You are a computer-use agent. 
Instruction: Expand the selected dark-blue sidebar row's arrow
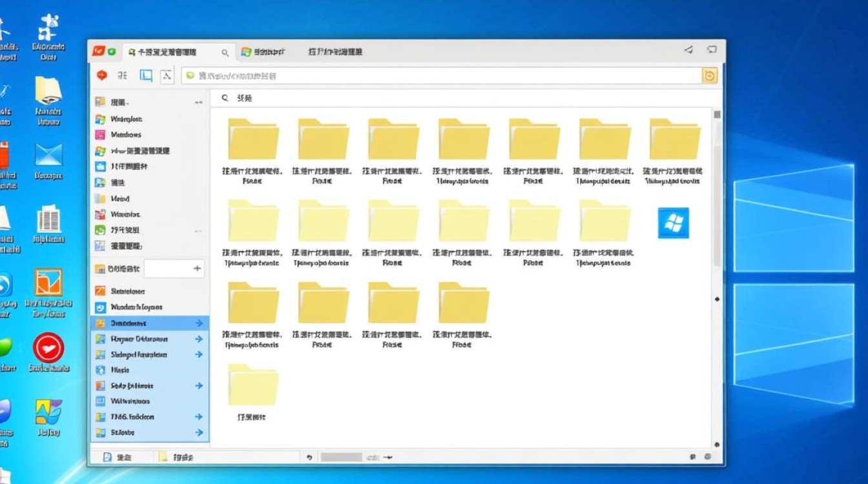pyautogui.click(x=199, y=323)
